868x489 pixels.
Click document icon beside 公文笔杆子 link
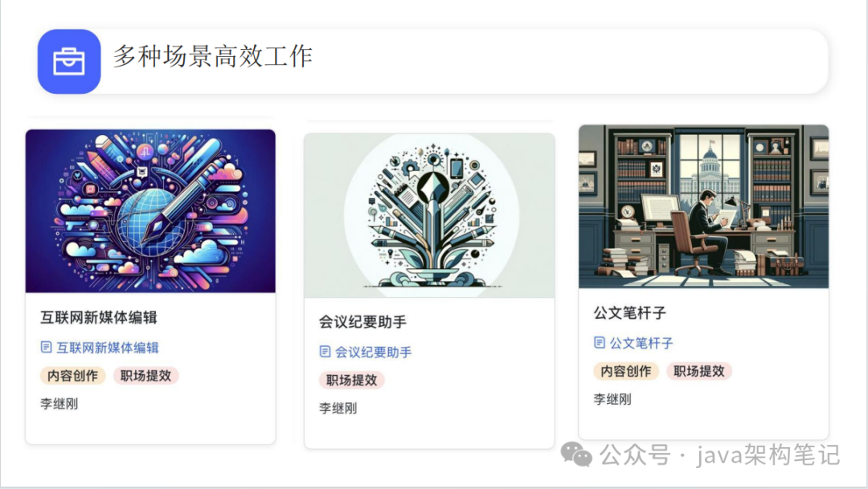point(600,342)
